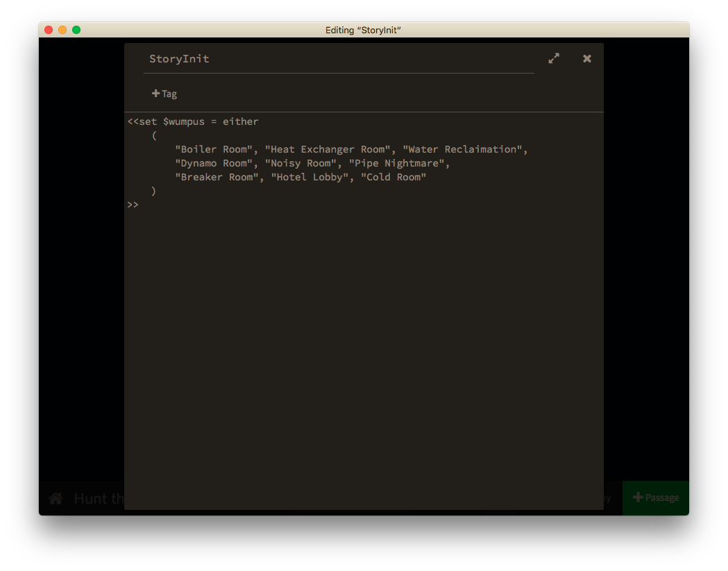Image resolution: width=728 pixels, height=571 pixels.
Task: Add a tag using the Tag button
Action: pyautogui.click(x=164, y=93)
